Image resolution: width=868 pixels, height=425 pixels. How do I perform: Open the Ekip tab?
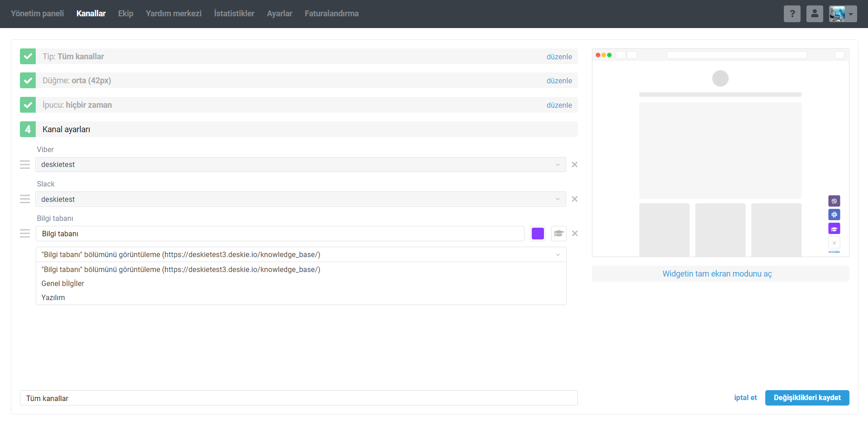tap(126, 14)
